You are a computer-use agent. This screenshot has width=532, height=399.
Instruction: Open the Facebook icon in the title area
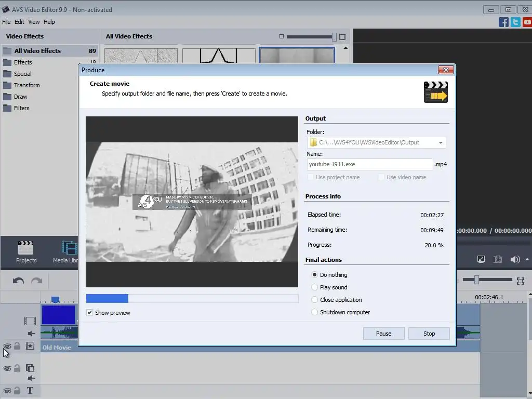click(503, 22)
